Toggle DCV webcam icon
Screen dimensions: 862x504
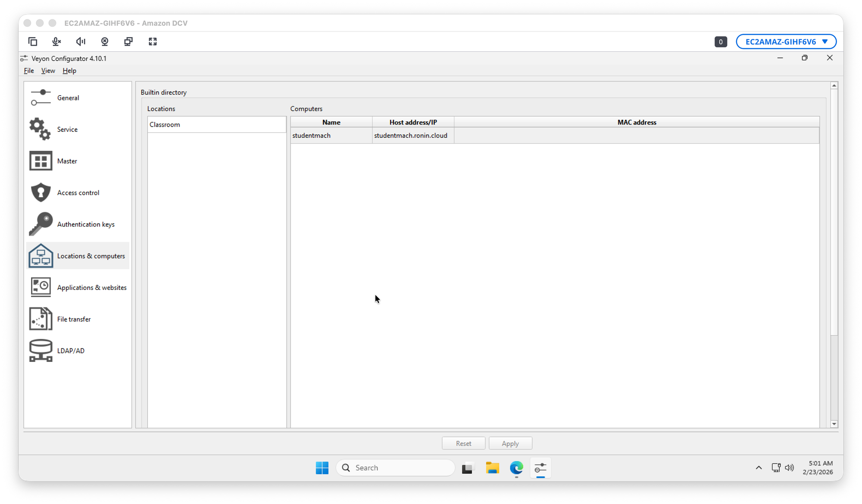pos(105,42)
